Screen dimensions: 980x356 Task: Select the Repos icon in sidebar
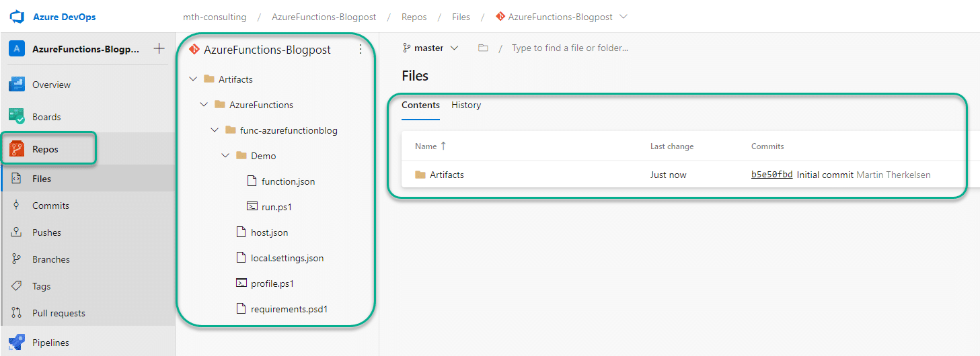[x=17, y=149]
